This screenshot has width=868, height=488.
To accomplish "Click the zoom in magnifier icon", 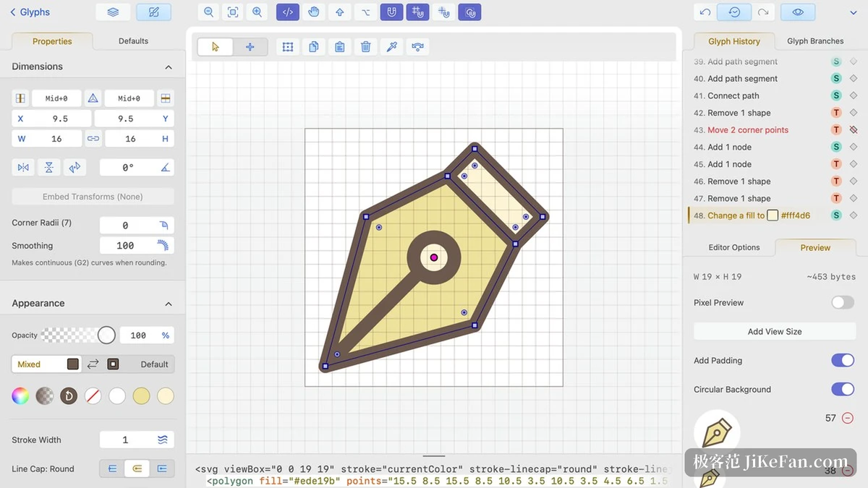I will click(x=257, y=12).
